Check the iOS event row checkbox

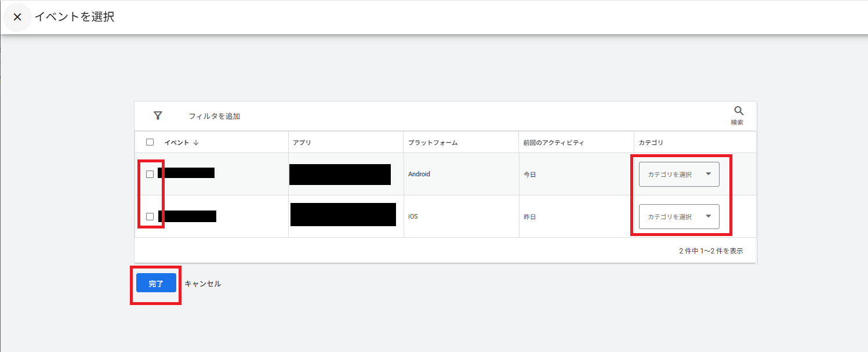[x=150, y=216]
